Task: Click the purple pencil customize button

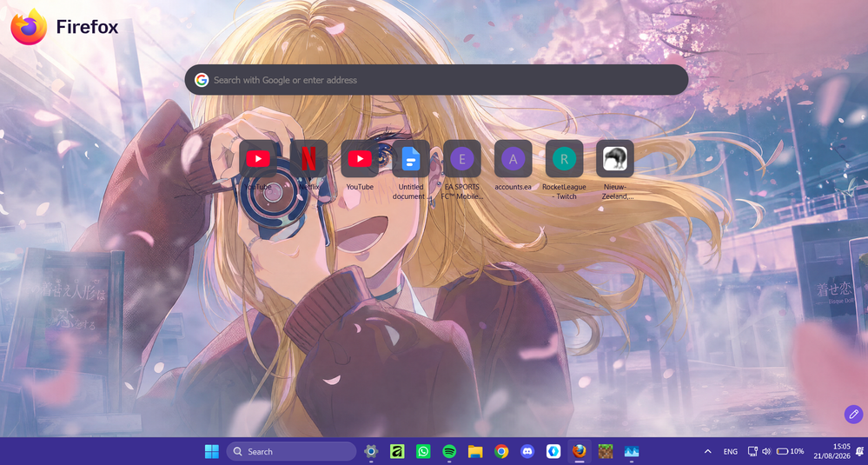Action: coord(853,414)
